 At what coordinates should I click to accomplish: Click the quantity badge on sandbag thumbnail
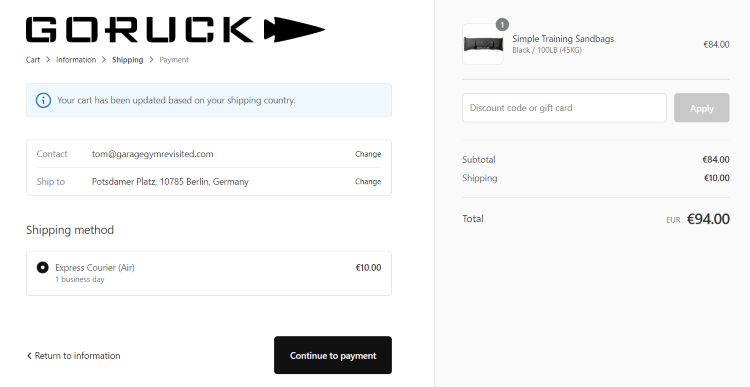(x=502, y=24)
